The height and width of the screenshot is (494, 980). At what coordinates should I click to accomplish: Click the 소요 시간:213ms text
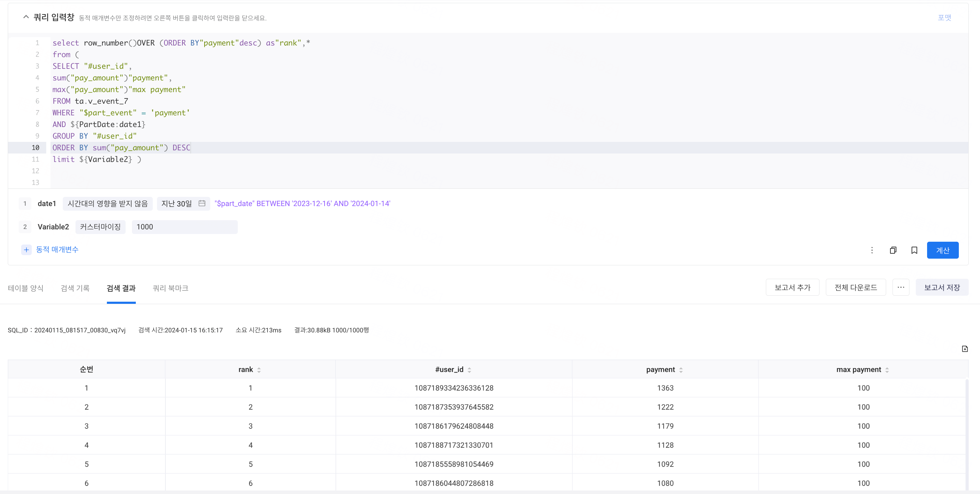[x=258, y=330]
